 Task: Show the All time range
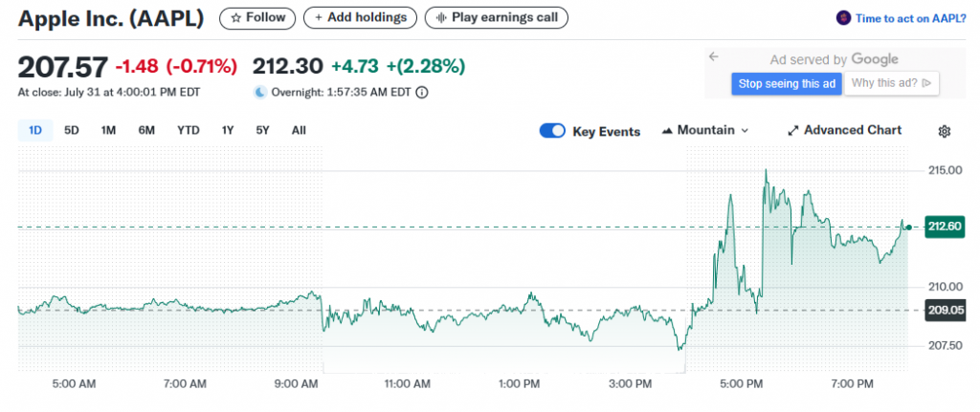(299, 130)
